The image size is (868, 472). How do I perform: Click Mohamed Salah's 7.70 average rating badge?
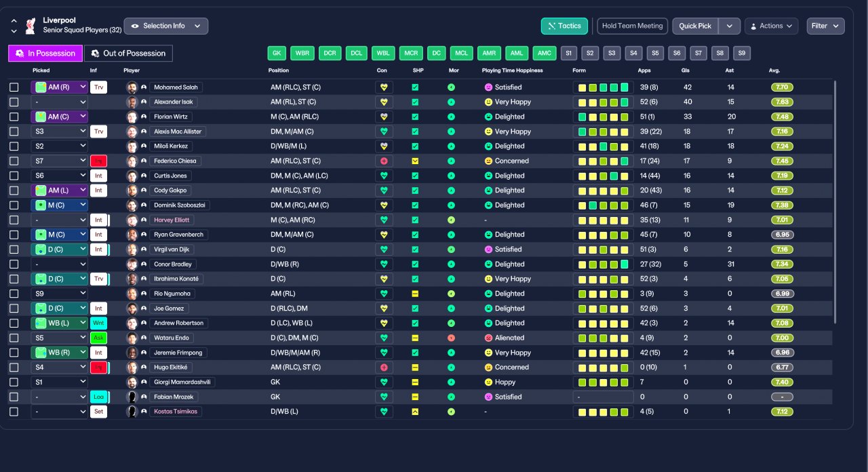click(781, 87)
